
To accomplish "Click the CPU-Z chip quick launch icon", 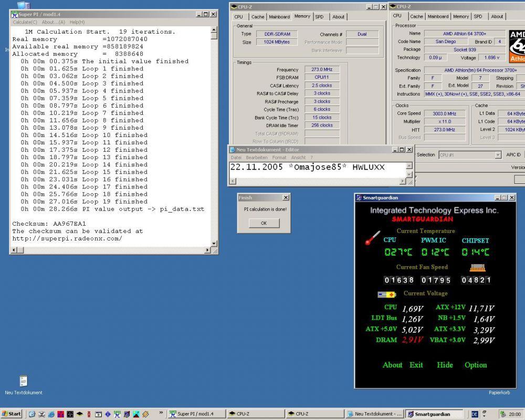I will click(79, 414).
